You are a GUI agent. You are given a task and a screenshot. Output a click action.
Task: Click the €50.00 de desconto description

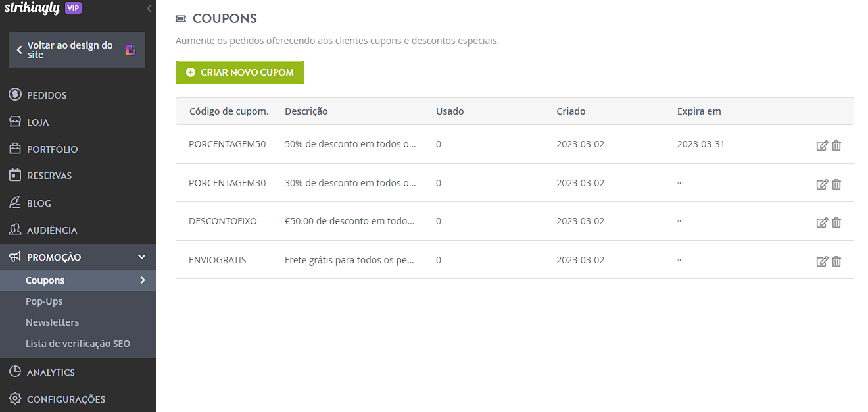350,221
